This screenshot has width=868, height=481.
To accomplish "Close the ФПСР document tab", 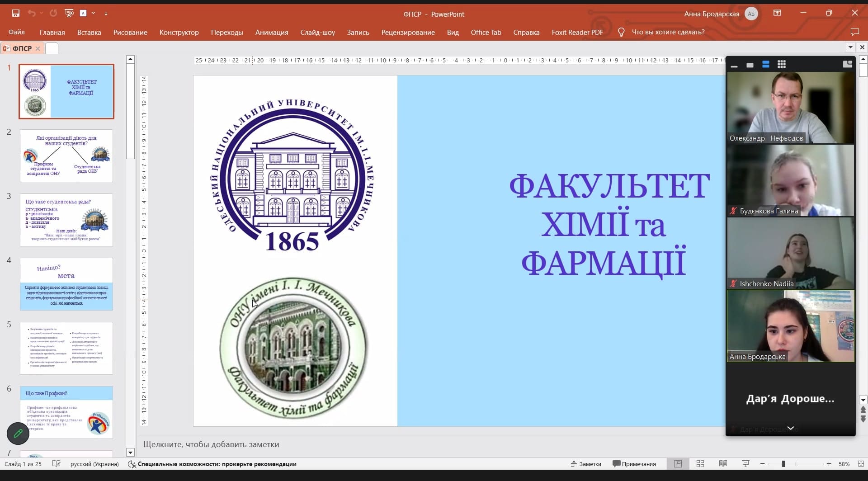I will (38, 48).
